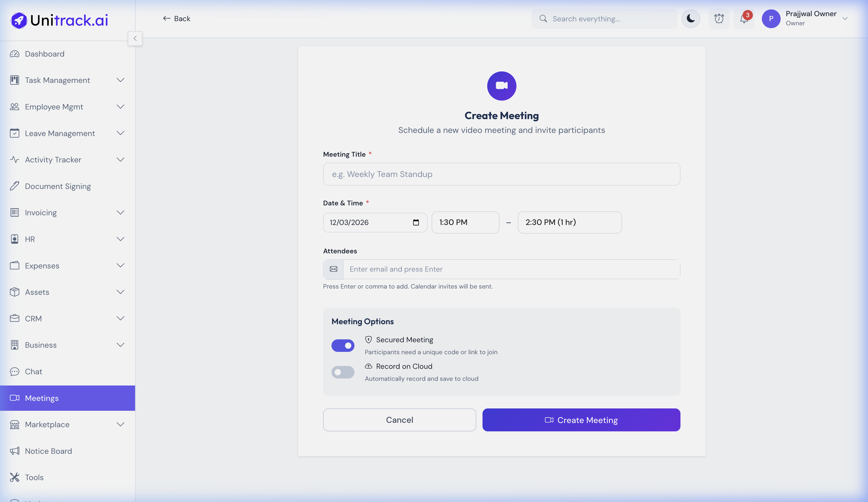Collapse the sidebar with the chevron arrow
This screenshot has height=502, width=868.
(135, 38)
